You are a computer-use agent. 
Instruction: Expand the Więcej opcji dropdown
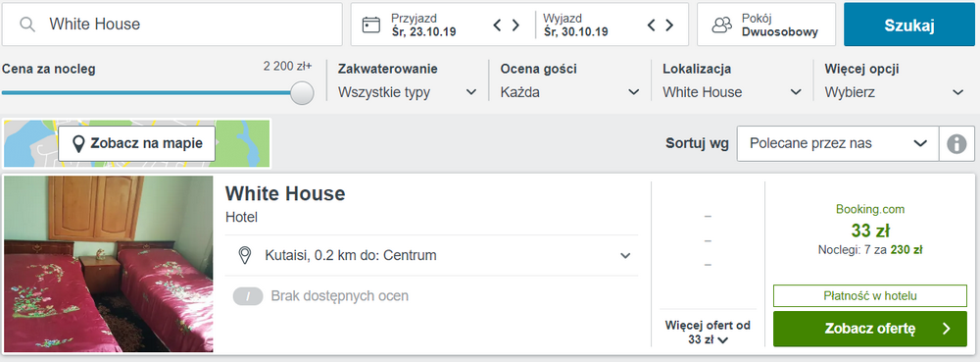pos(895,92)
